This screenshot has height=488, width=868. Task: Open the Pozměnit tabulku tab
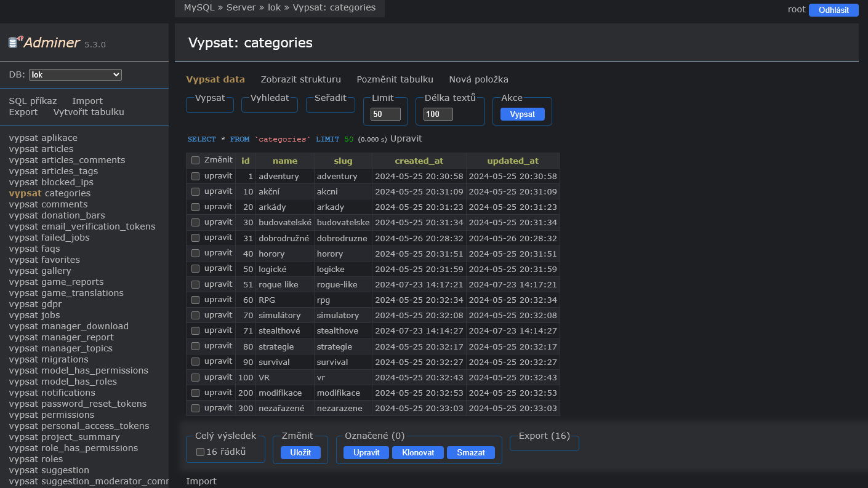395,79
